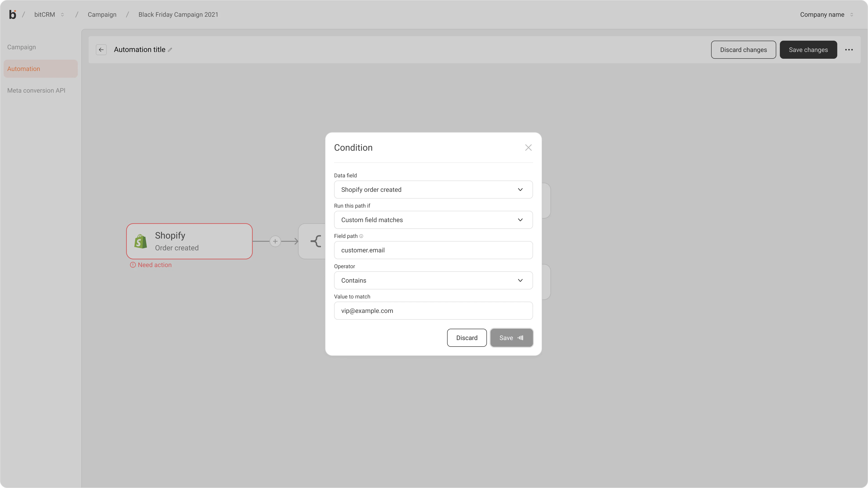
Task: Open the three-dot more options menu
Action: coord(849,50)
